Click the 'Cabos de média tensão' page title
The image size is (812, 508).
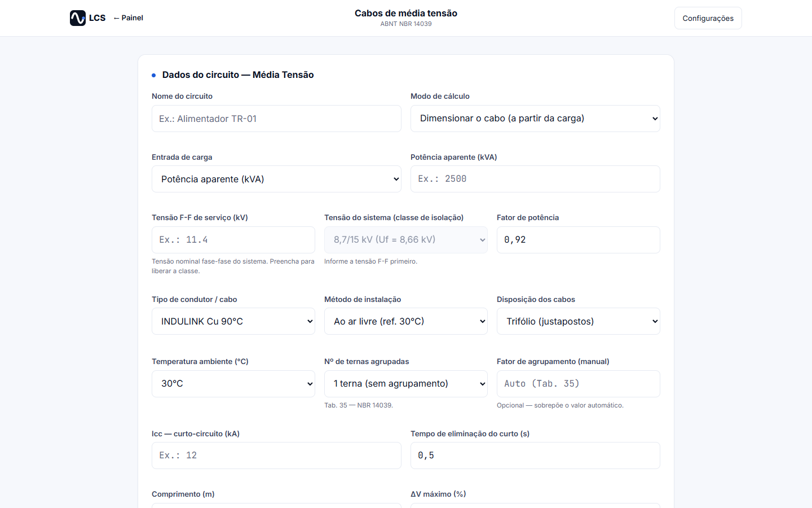point(406,13)
